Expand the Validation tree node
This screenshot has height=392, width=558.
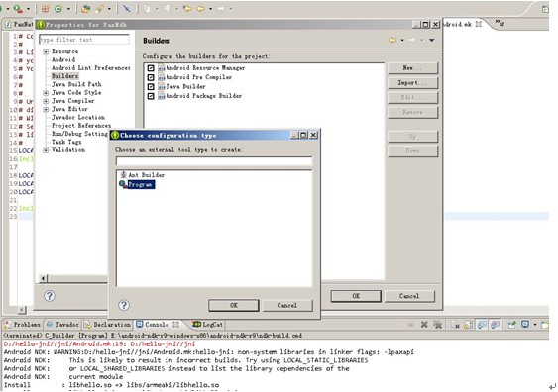point(46,150)
